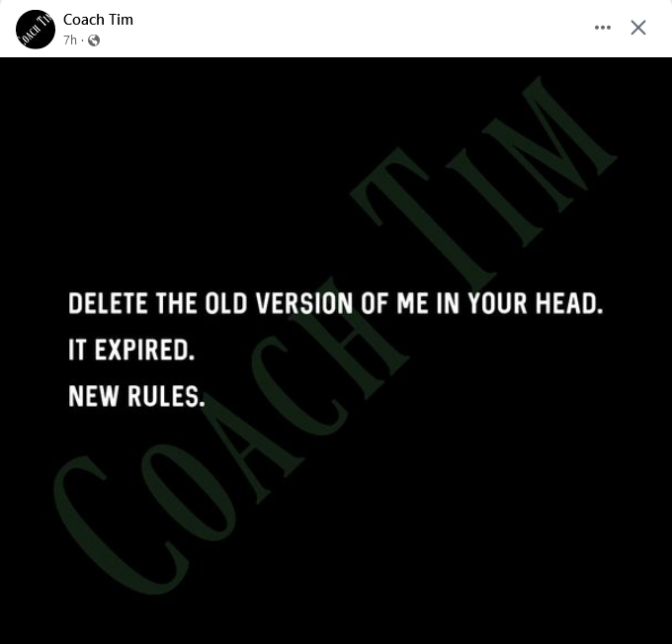Click the globe public audience icon

(x=94, y=40)
